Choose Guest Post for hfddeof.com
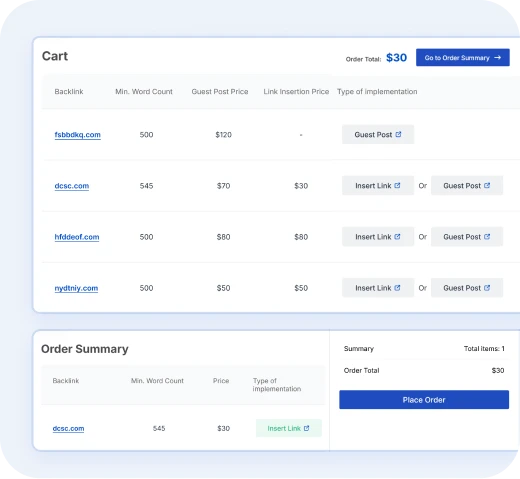520x479 pixels. [x=467, y=237]
